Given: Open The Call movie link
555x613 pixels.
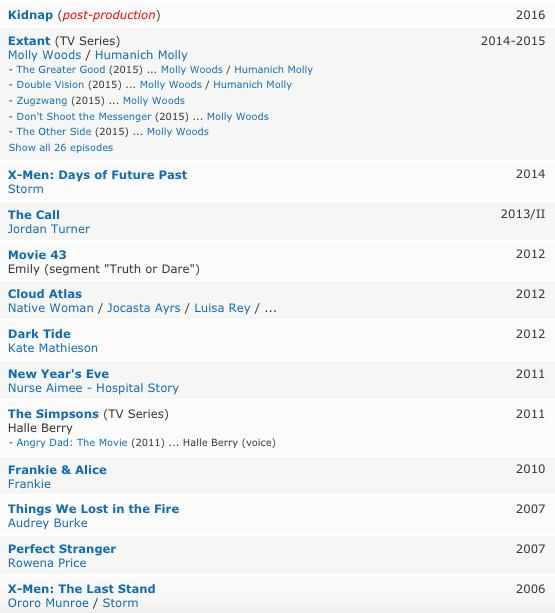Looking at the screenshot, I should 34,215.
